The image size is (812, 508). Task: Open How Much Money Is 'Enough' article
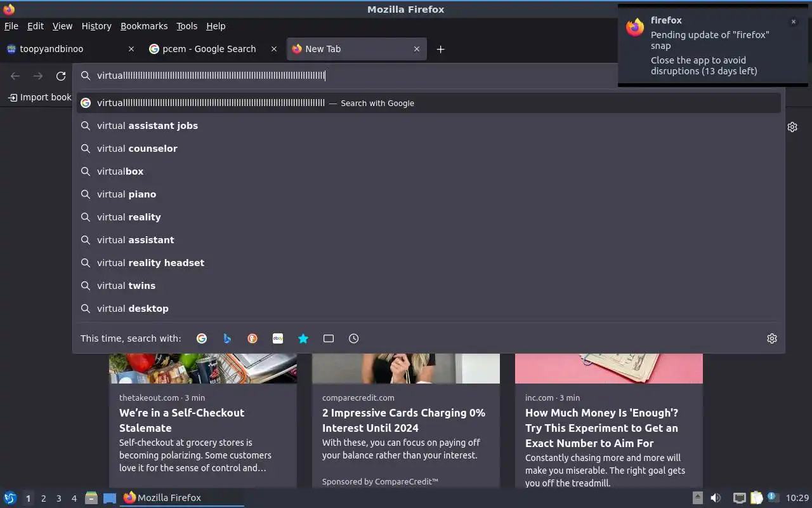coord(601,428)
